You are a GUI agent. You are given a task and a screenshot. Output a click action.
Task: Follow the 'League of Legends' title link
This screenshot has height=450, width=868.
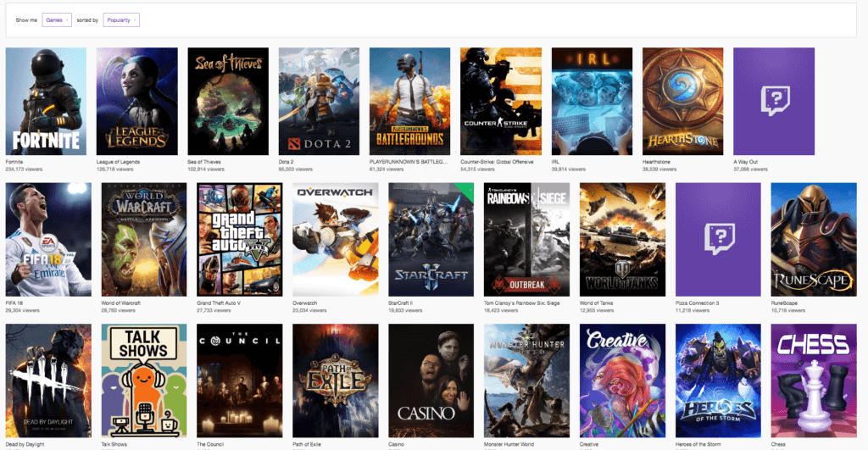(118, 162)
